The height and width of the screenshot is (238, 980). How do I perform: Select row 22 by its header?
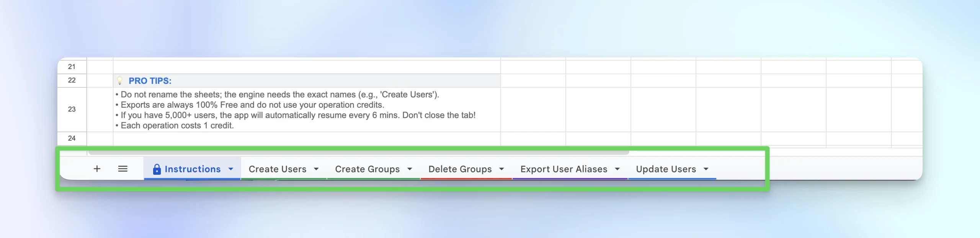[x=72, y=80]
